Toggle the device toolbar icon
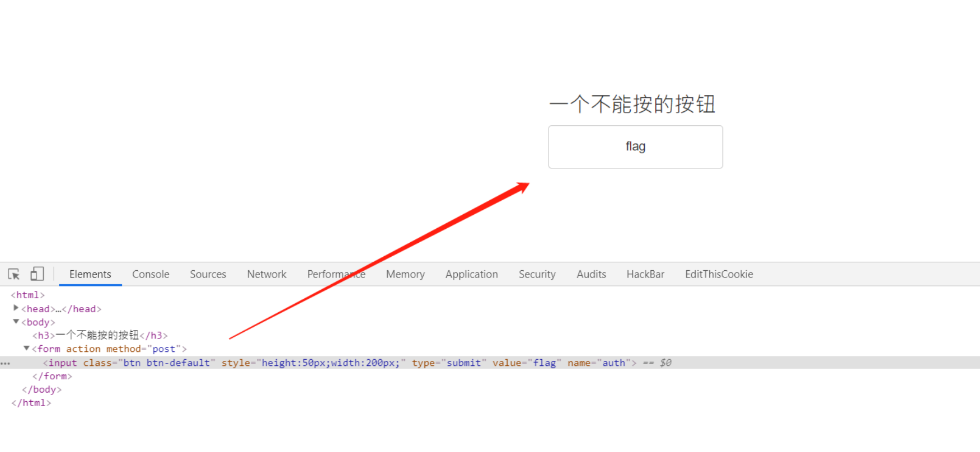Image resolution: width=980 pixels, height=452 pixels. click(37, 274)
